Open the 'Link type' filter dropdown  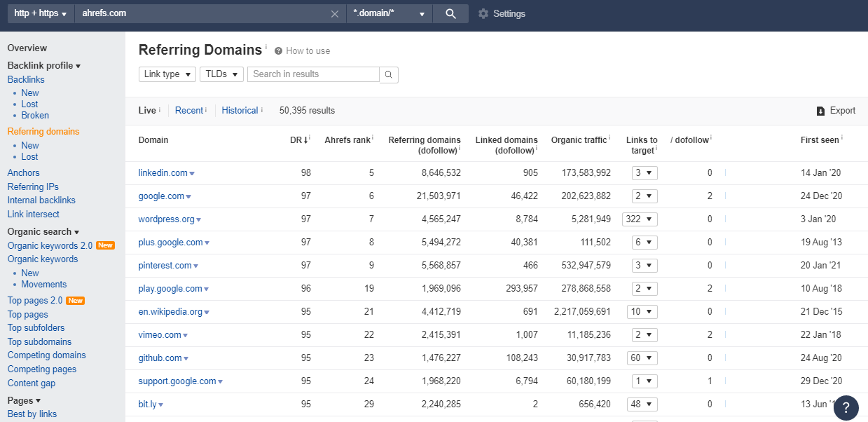167,74
